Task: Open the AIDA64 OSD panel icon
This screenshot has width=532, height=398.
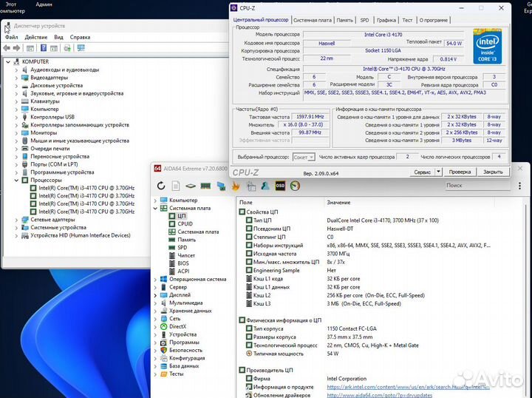Action: click(x=280, y=186)
